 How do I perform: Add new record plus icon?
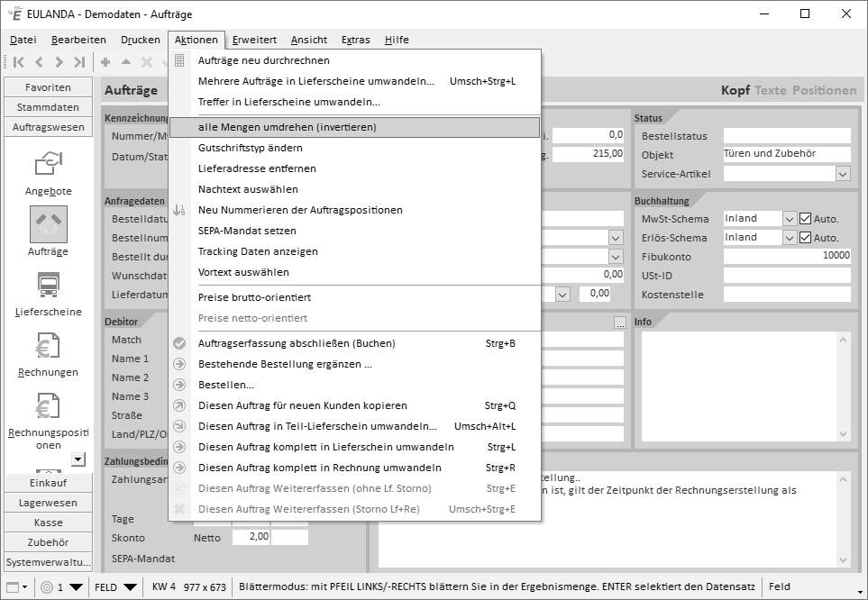click(x=105, y=62)
